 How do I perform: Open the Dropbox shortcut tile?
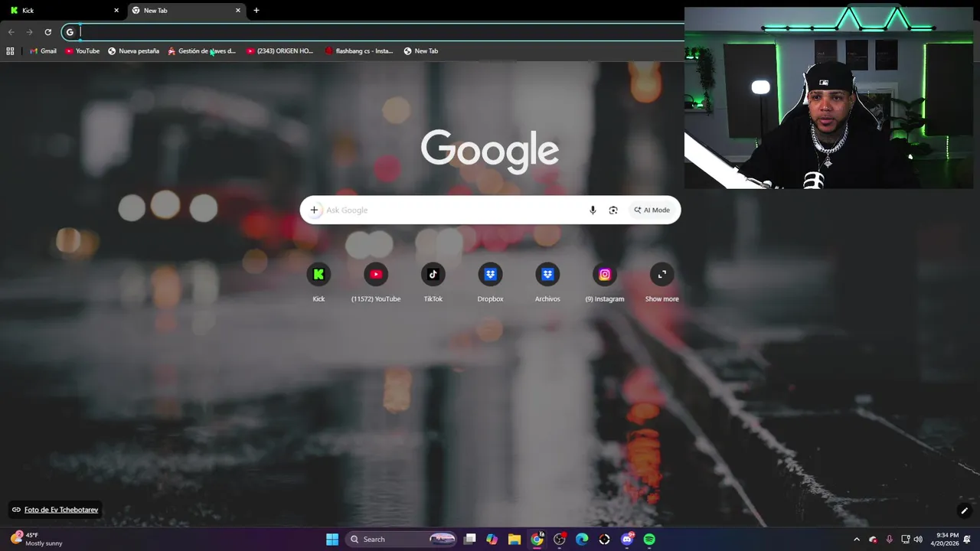490,282
